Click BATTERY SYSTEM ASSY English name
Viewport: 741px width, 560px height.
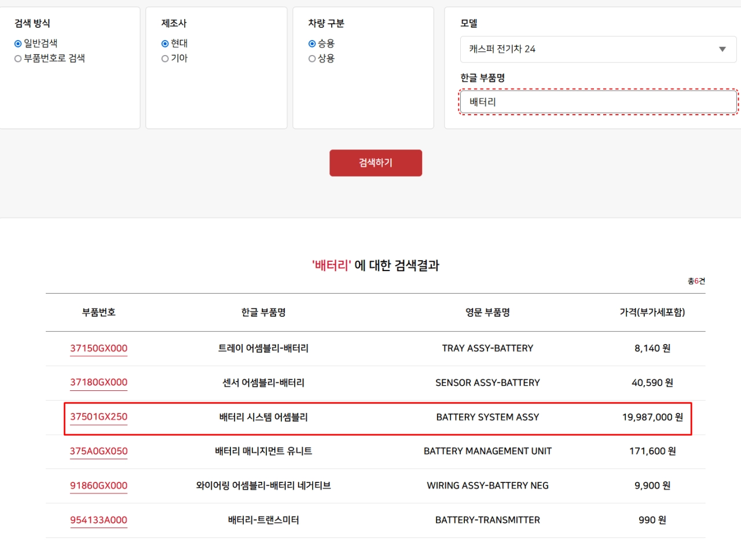(x=487, y=417)
